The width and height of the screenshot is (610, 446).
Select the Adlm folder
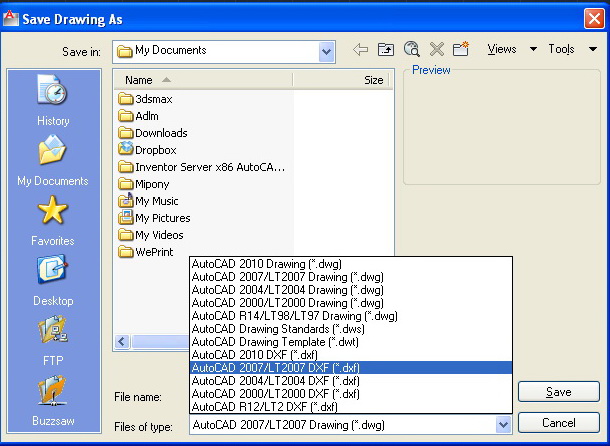coord(138,116)
